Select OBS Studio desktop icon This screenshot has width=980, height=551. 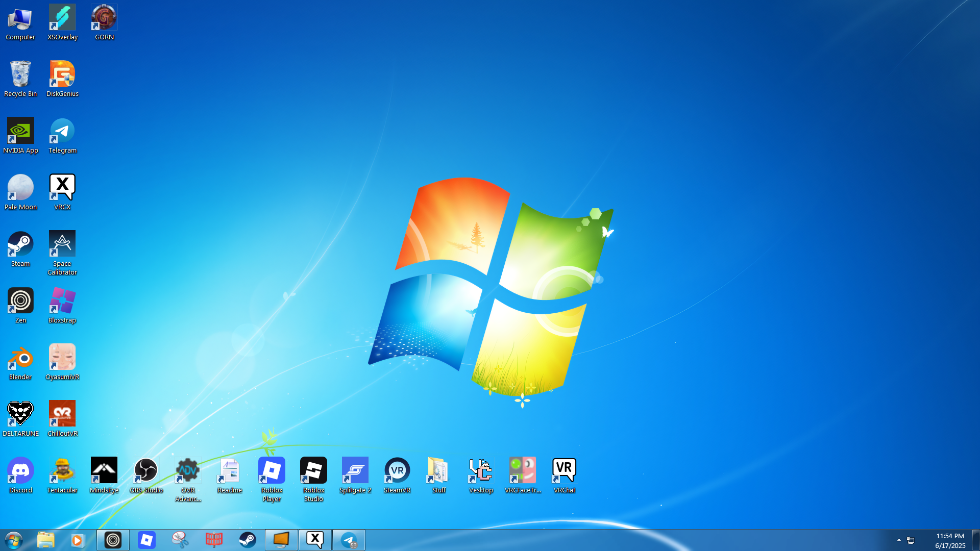pos(146,476)
